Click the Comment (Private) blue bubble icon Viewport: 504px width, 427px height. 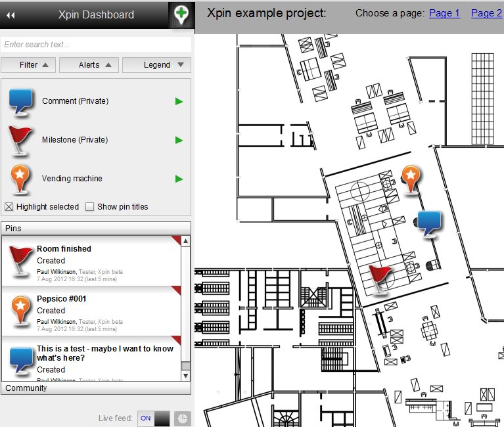[20, 101]
